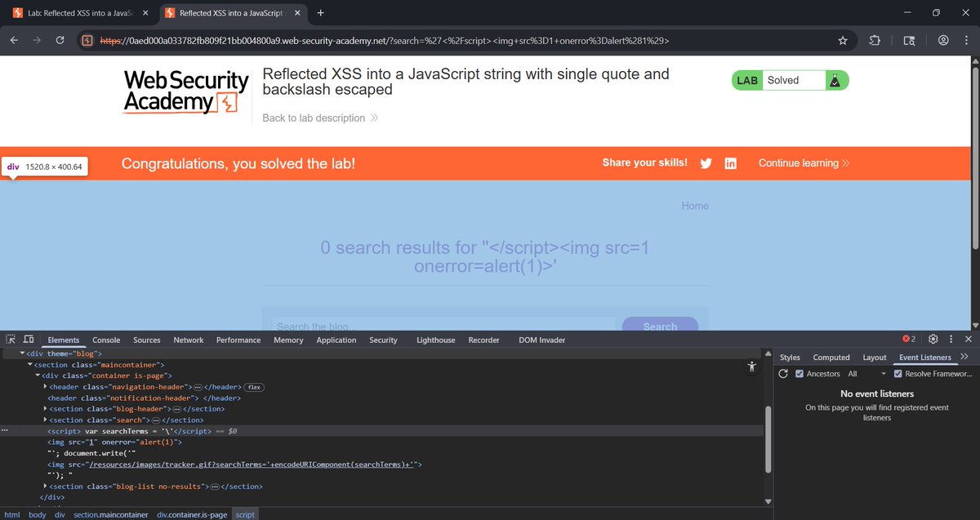The height and width of the screenshot is (520, 980).
Task: Open the DOM Invader tab
Action: 541,340
